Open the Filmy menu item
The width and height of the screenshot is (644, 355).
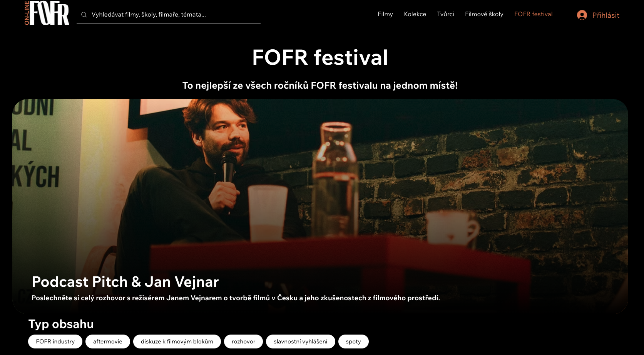[385, 14]
